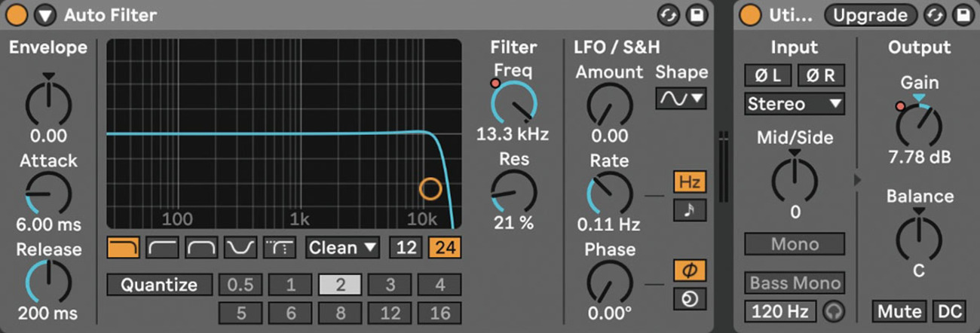The width and height of the screenshot is (980, 333).
Task: Click the LFO Amount knob
Action: [609, 105]
